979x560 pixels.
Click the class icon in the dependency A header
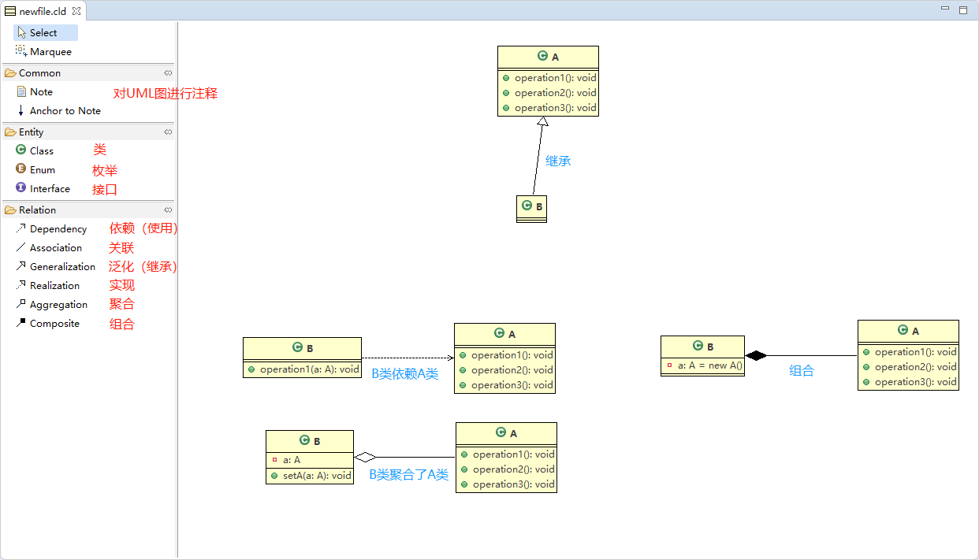click(500, 333)
